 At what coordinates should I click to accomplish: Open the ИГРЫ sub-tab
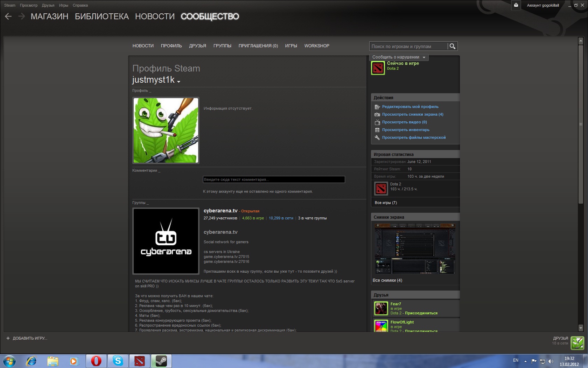coord(291,46)
